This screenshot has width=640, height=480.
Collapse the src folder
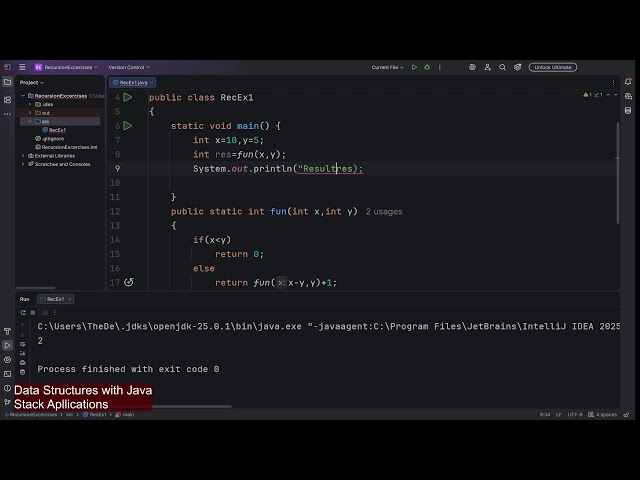coord(30,122)
